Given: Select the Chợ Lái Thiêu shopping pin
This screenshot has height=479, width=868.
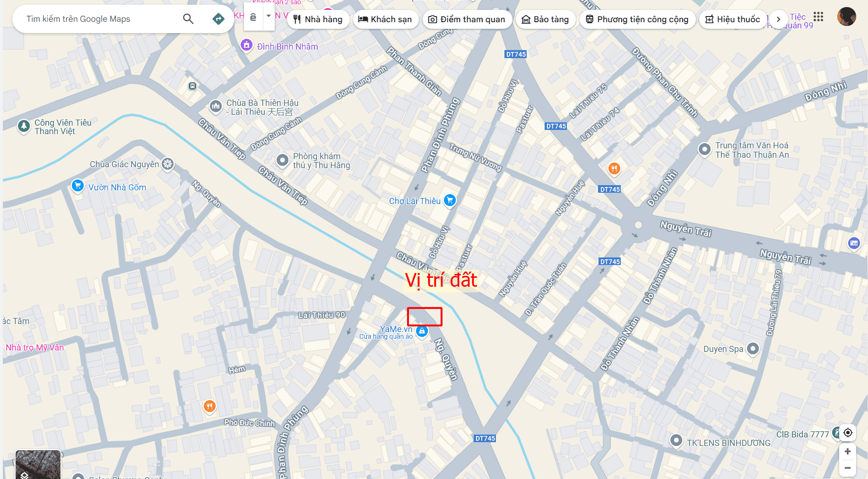Looking at the screenshot, I should click(450, 200).
